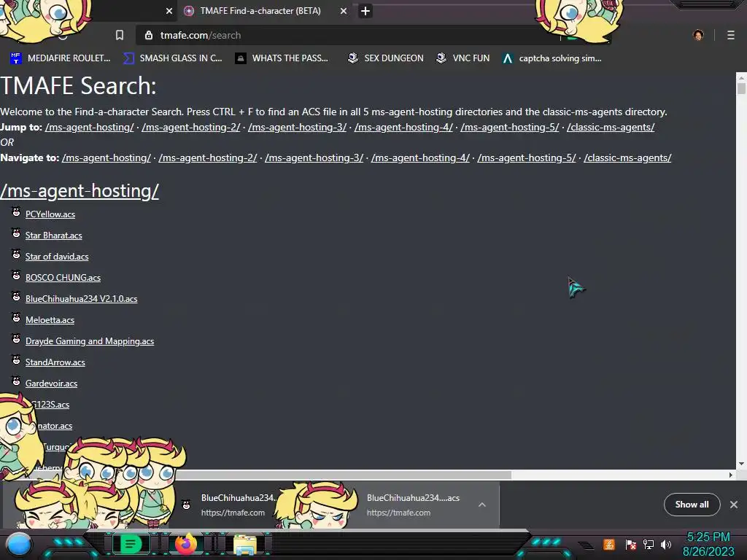Click agent icon beside Gardevoir.acs
The height and width of the screenshot is (560, 747).
click(16, 381)
